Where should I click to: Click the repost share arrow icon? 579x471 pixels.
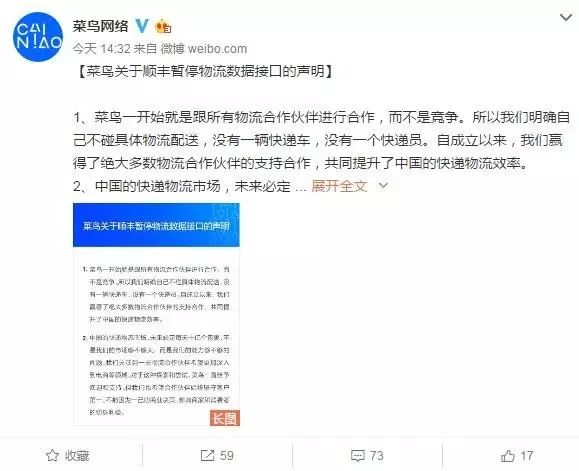(207, 455)
